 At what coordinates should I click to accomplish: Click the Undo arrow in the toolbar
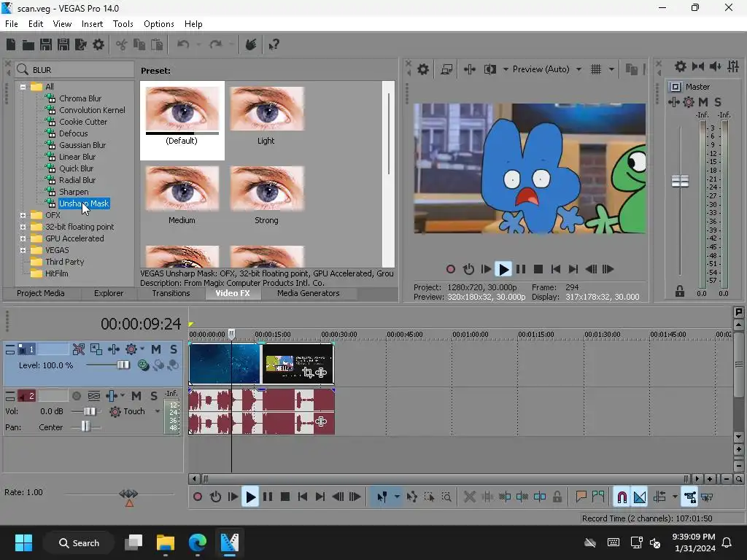[183, 44]
